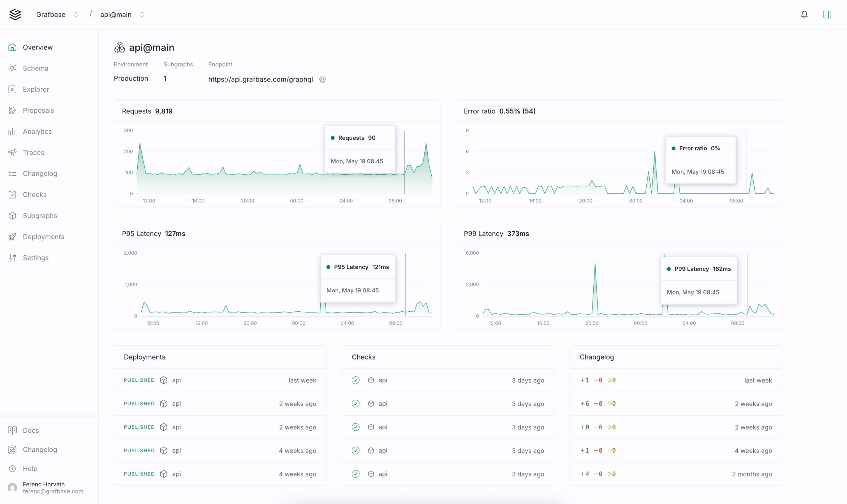The height and width of the screenshot is (504, 847).
Task: Expand the api@main branch switcher
Action: click(x=142, y=14)
